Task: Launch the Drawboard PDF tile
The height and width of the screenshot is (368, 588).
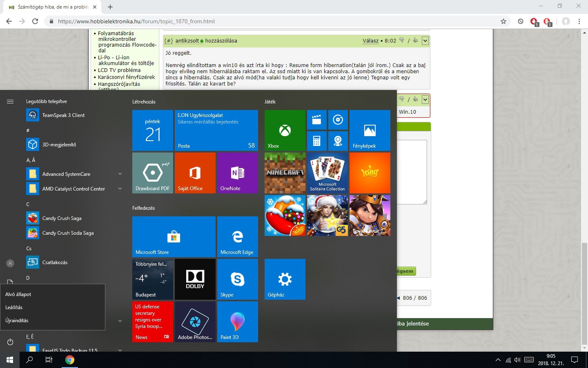Action: click(x=153, y=173)
